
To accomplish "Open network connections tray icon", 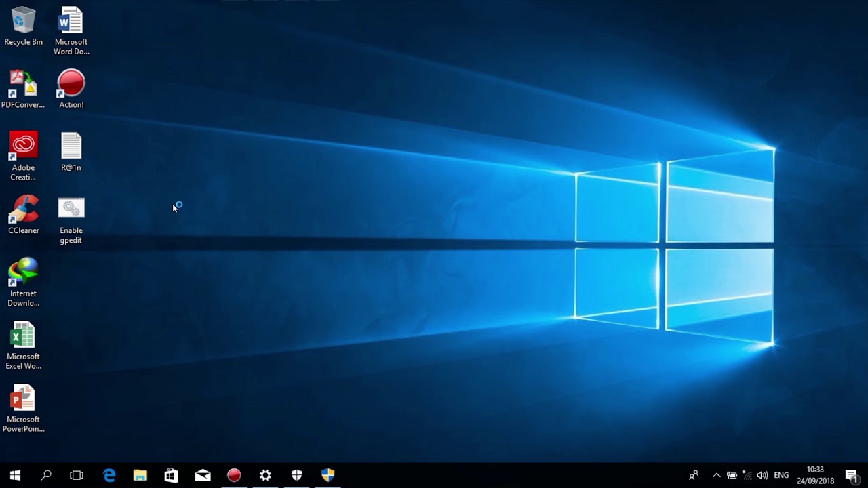I will 747,475.
